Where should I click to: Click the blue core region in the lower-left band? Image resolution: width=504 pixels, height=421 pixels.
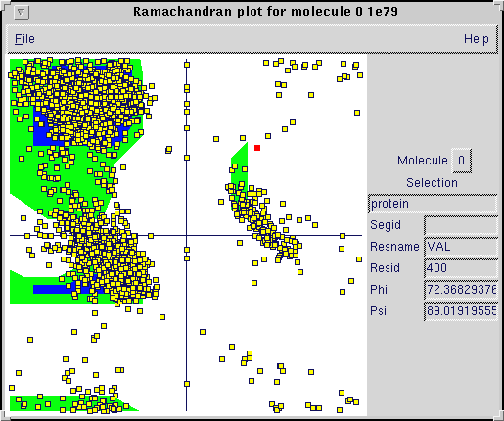click(49, 289)
